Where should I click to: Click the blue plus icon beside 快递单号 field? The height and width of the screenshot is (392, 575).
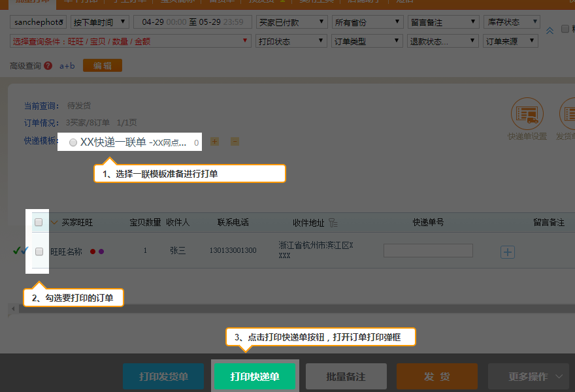pyautogui.click(x=508, y=252)
